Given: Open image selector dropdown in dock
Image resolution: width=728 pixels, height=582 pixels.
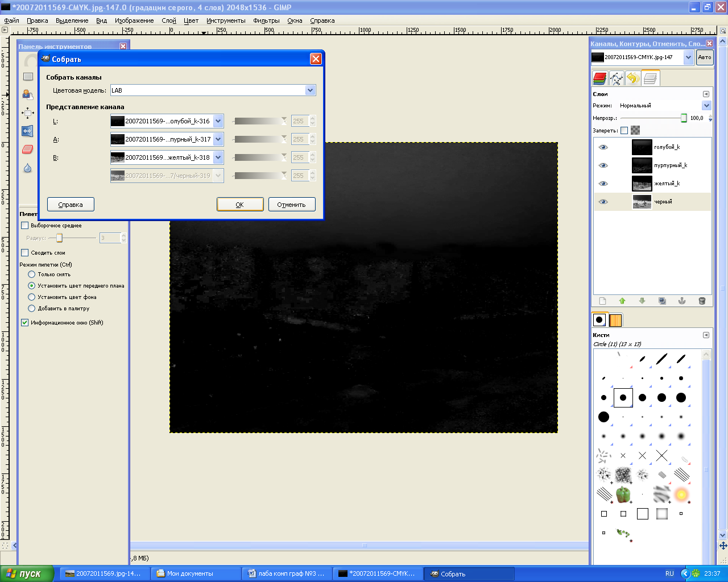Looking at the screenshot, I should coord(689,57).
